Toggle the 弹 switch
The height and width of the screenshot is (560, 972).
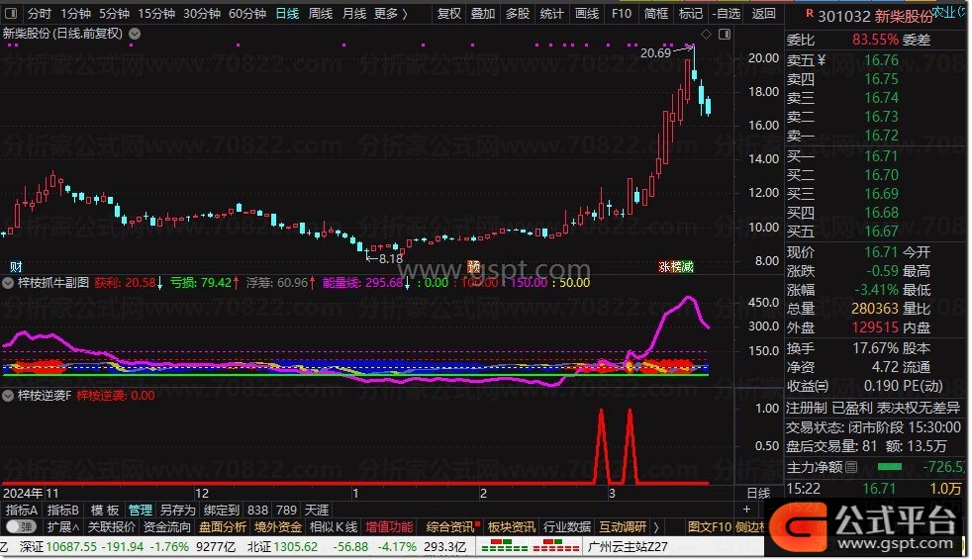[x=21, y=527]
